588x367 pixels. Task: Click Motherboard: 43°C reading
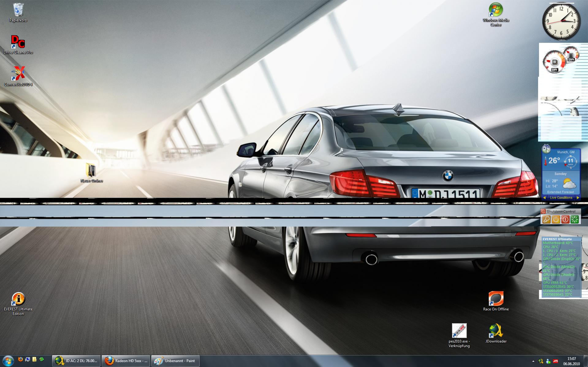(558, 243)
